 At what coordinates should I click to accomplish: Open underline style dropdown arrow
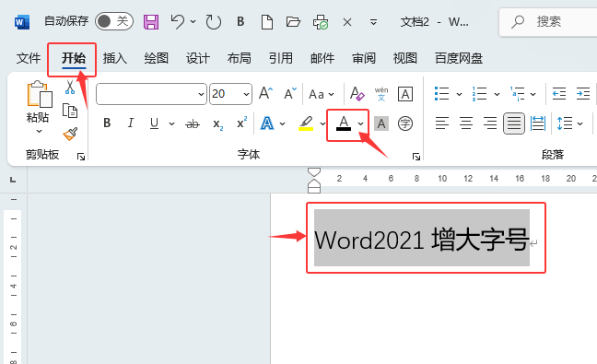tap(171, 123)
